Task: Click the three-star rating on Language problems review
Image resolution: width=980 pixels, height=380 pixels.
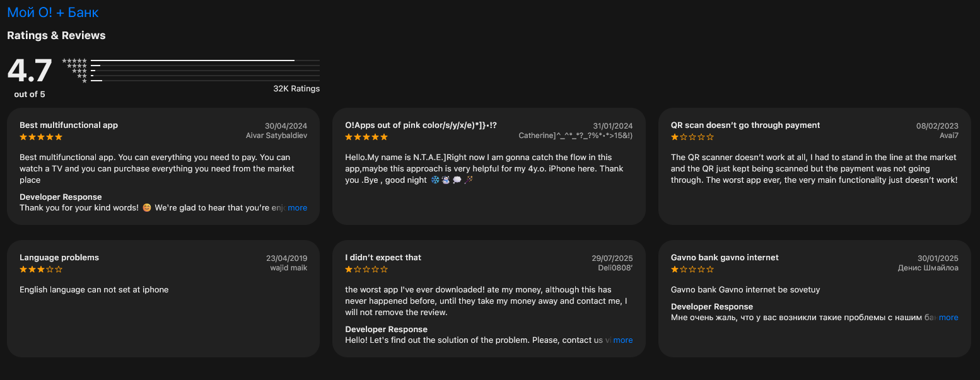Action: 41,269
